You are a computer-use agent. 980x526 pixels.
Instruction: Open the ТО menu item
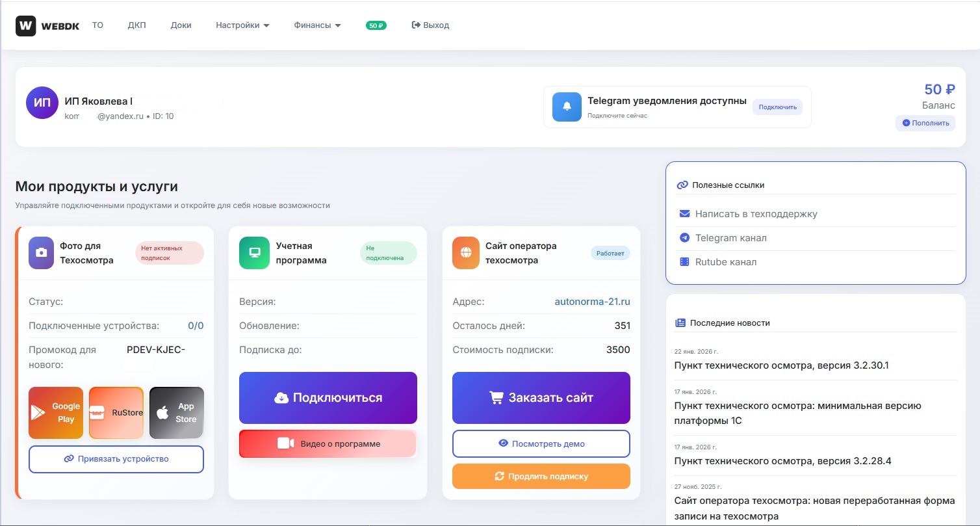coord(97,25)
